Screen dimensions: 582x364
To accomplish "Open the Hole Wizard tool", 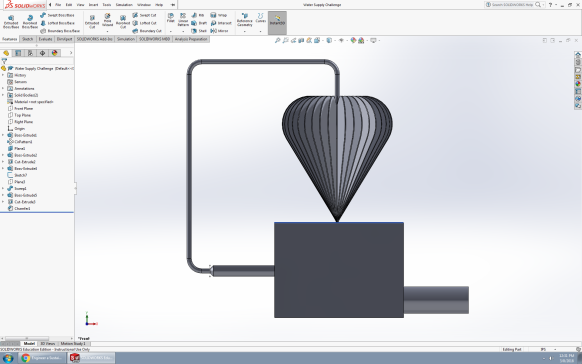I will coord(107,20).
